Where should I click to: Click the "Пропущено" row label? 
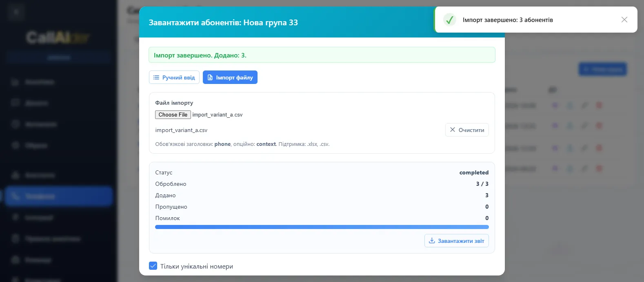click(171, 207)
